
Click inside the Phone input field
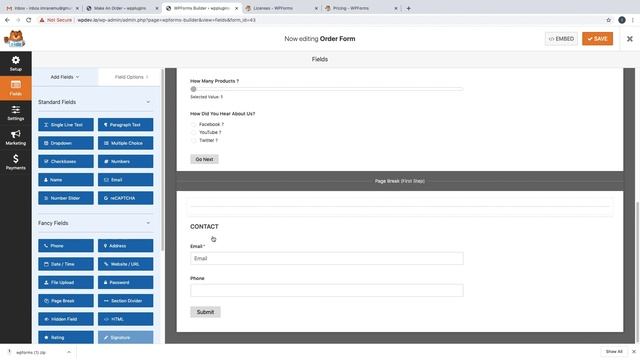pos(327,291)
